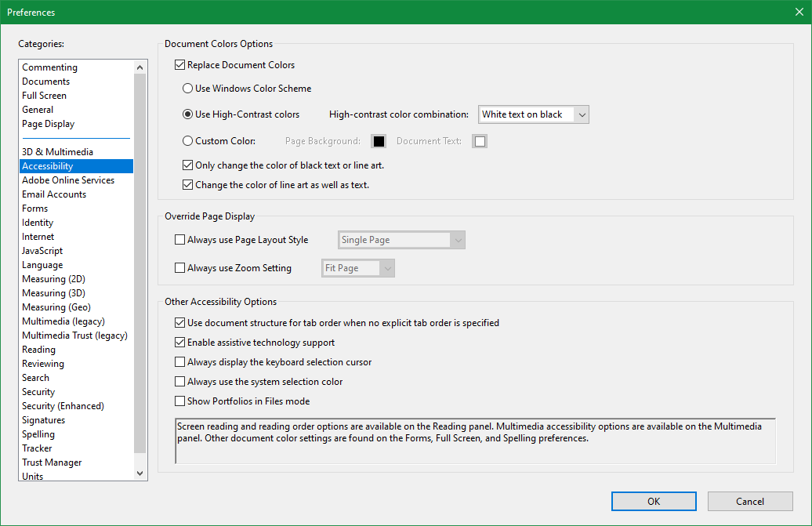This screenshot has height=526, width=812.
Task: Confirm preferences with OK button
Action: pos(654,501)
